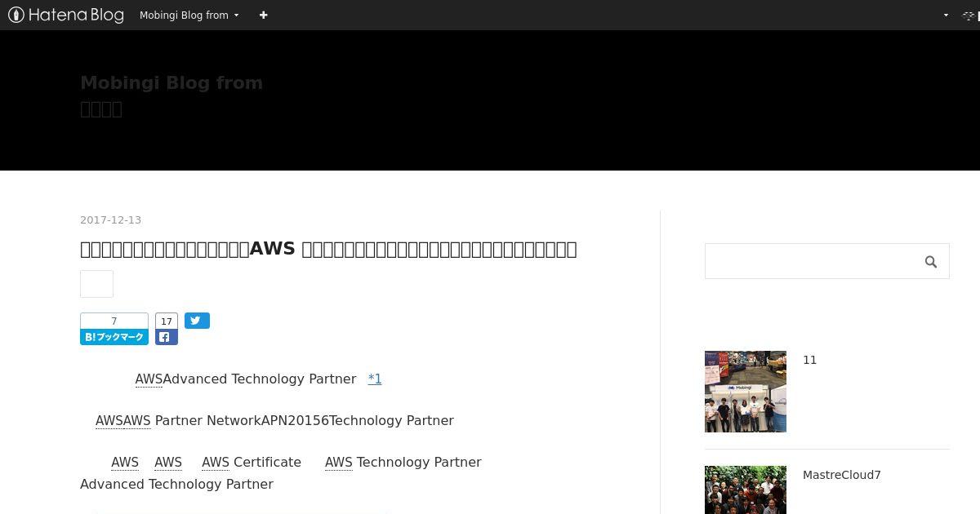
Task: Open the MastreCloud7 sidebar entry
Action: 842,475
